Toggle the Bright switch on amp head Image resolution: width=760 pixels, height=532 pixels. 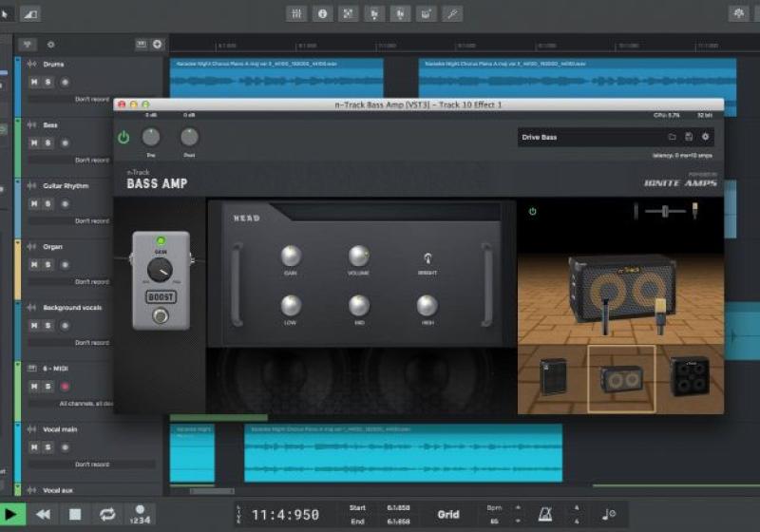pos(427,257)
